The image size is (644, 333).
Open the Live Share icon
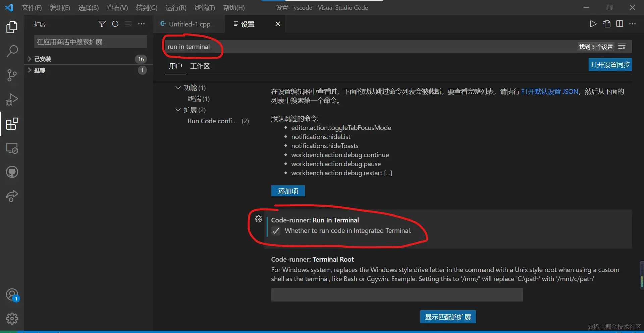pyautogui.click(x=12, y=196)
